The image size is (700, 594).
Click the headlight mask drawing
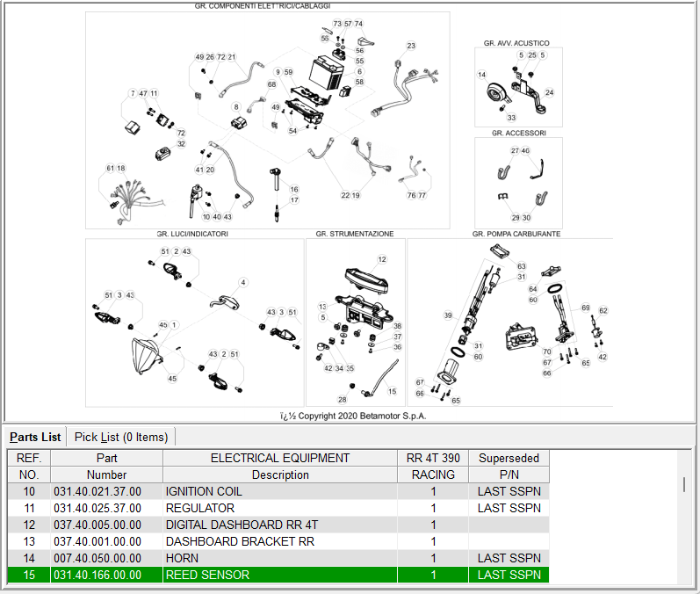pos(146,356)
